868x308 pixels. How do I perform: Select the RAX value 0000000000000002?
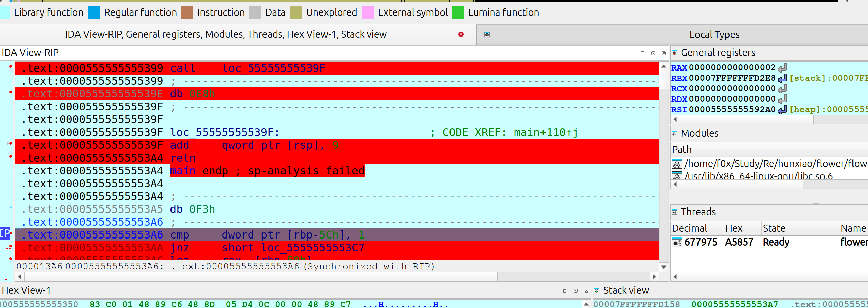point(732,67)
